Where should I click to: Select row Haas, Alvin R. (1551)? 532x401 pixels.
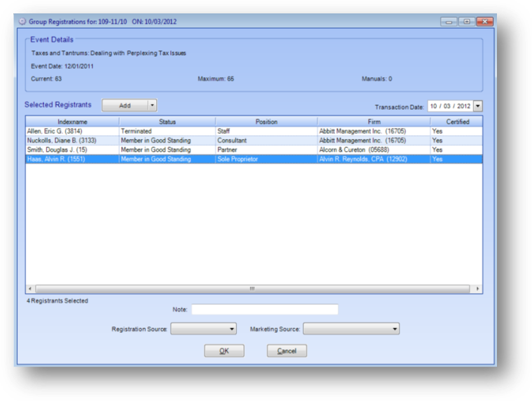(254, 159)
